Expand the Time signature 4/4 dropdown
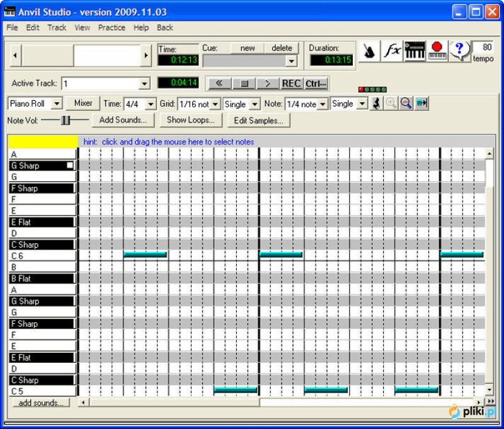The width and height of the screenshot is (504, 429). [151, 104]
